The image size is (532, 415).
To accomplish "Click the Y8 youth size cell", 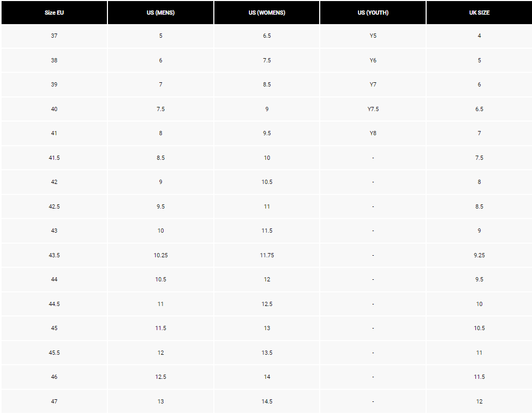I will [x=373, y=133].
